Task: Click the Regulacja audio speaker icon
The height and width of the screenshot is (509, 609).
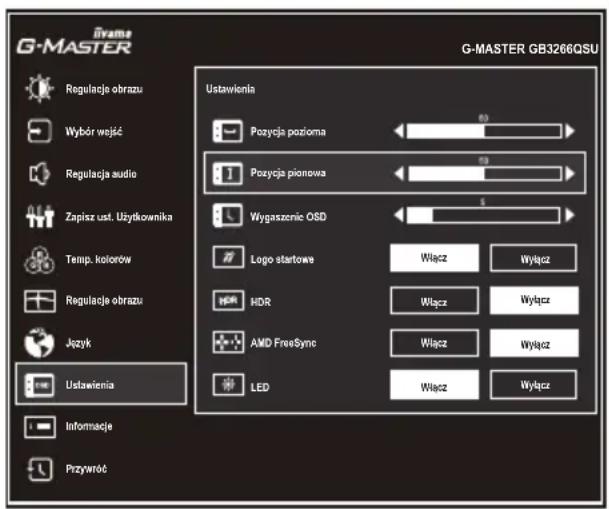Action: [x=39, y=174]
